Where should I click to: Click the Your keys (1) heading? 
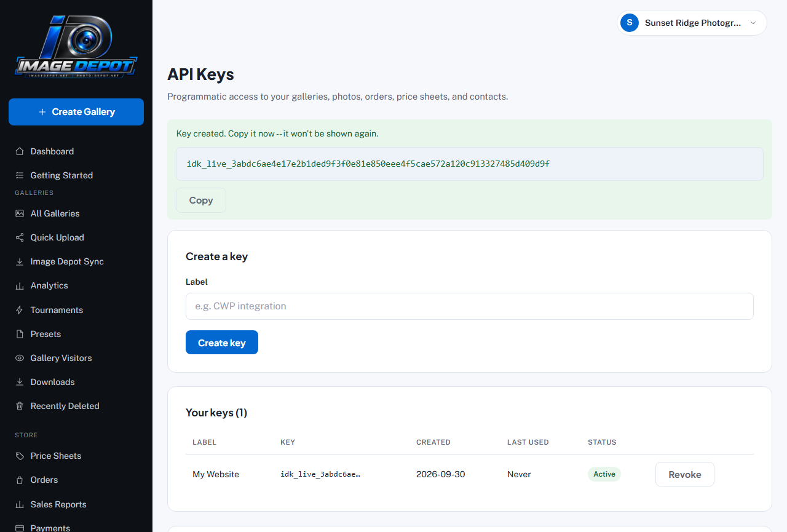point(216,413)
